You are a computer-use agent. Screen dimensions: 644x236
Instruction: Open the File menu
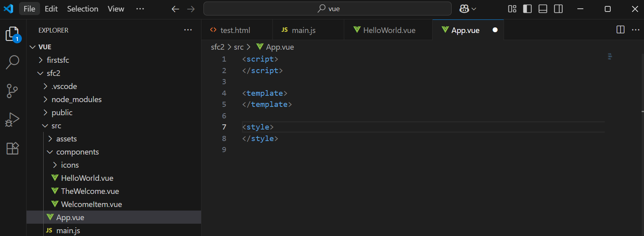click(x=29, y=9)
